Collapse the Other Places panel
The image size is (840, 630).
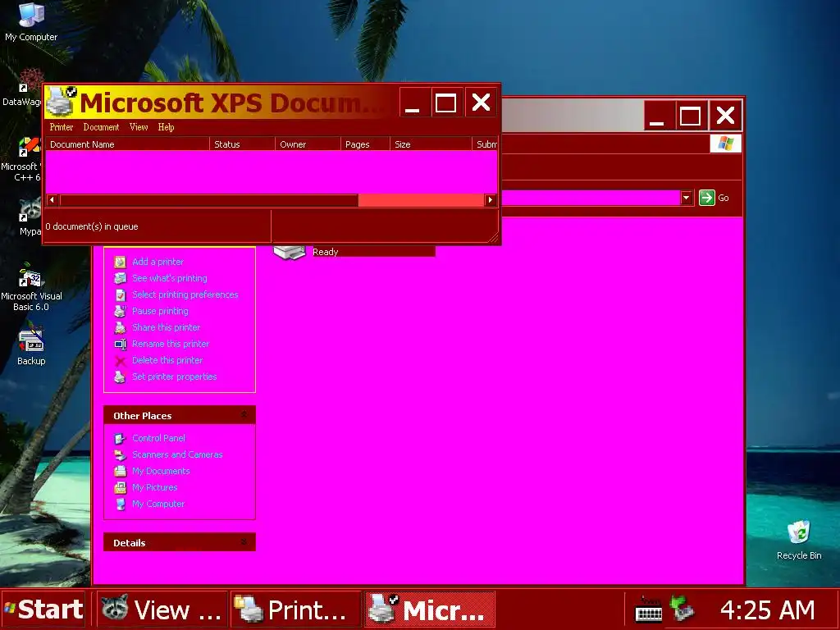pyautogui.click(x=244, y=415)
